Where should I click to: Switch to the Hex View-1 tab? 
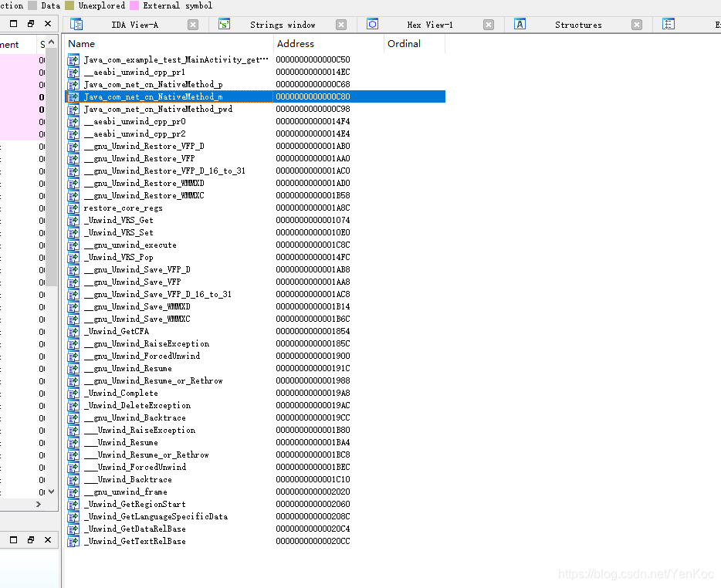[429, 25]
